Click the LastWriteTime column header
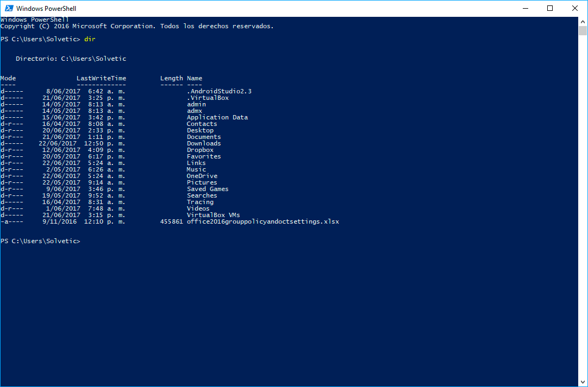The image size is (588, 387). click(x=101, y=78)
